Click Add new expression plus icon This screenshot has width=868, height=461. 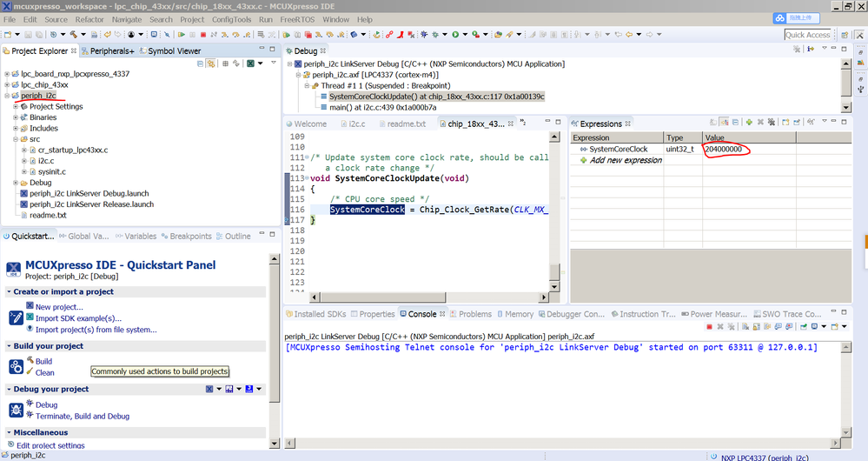pyautogui.click(x=584, y=160)
